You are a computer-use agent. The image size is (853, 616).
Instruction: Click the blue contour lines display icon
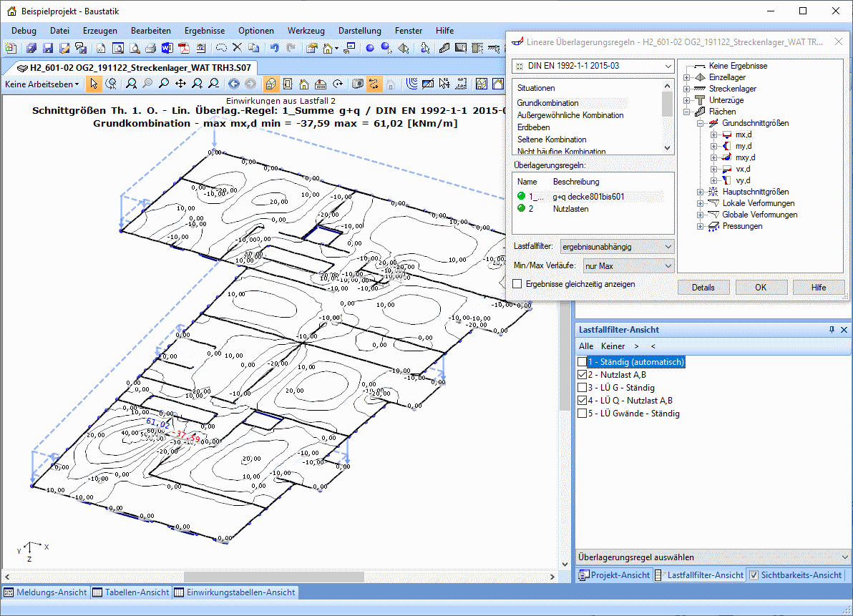click(411, 84)
